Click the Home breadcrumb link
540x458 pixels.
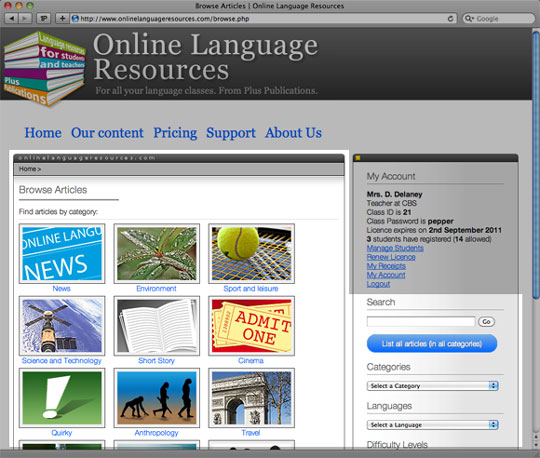coord(28,169)
